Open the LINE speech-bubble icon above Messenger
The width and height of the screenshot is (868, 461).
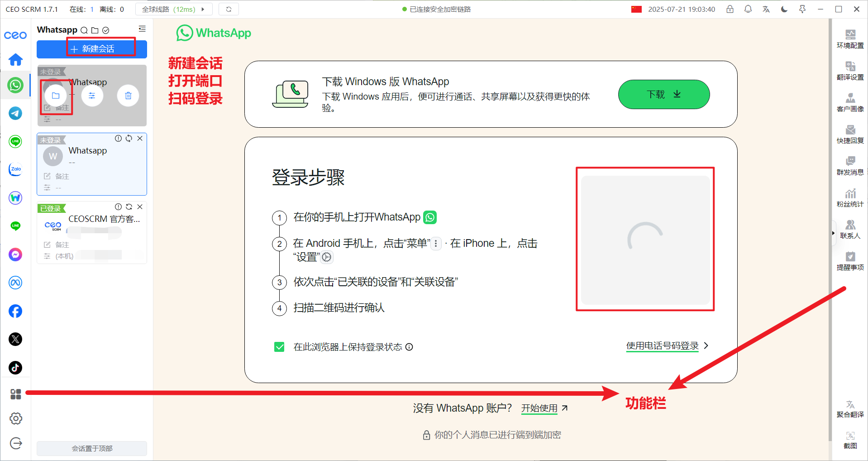coord(15,226)
